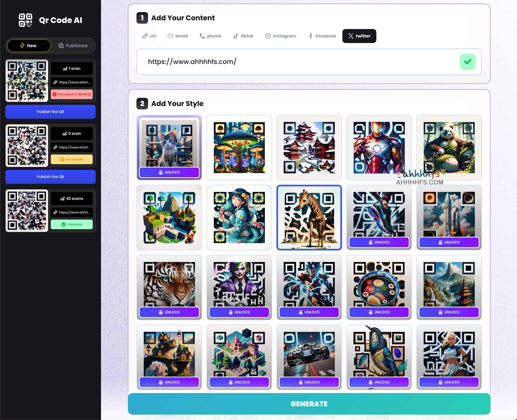The height and width of the screenshot is (420, 517).
Task: Select the instagram content type
Action: pyautogui.click(x=280, y=36)
